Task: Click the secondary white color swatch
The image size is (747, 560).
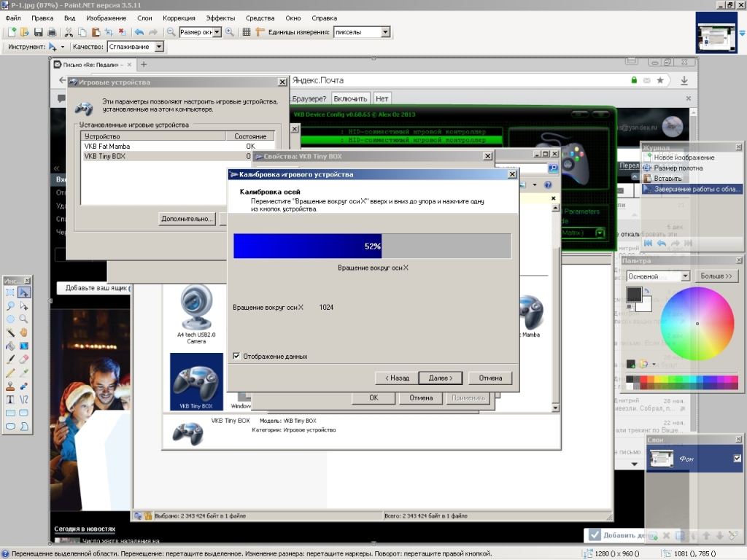Action: click(645, 305)
